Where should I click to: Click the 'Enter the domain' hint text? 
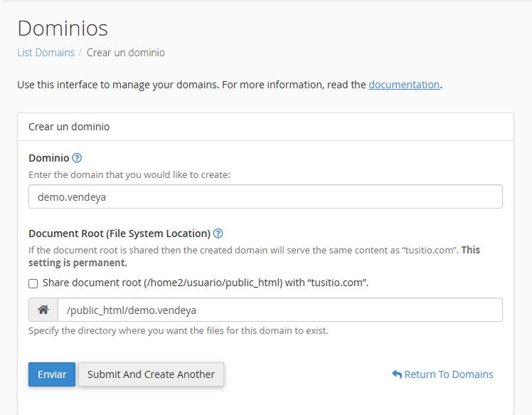coord(129,174)
